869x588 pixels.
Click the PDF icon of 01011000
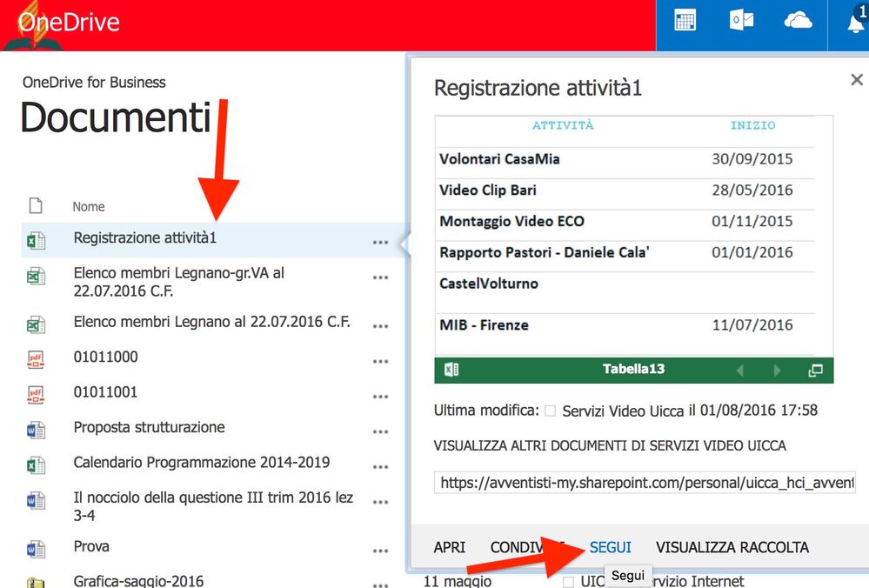tap(36, 360)
